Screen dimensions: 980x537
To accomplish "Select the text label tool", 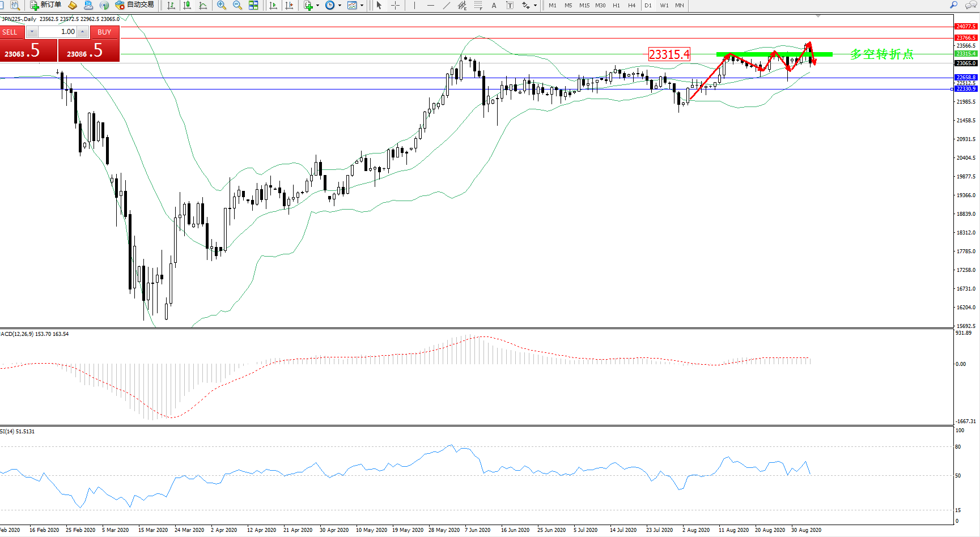I will [494, 5].
